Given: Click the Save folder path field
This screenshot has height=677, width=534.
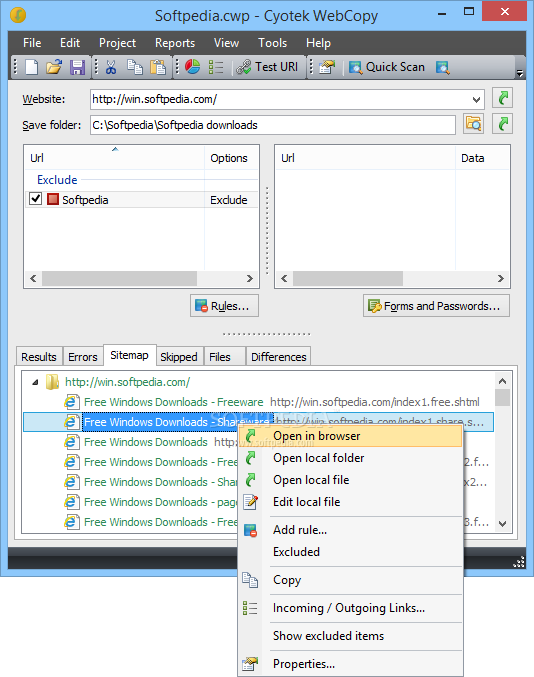Looking at the screenshot, I should point(273,125).
